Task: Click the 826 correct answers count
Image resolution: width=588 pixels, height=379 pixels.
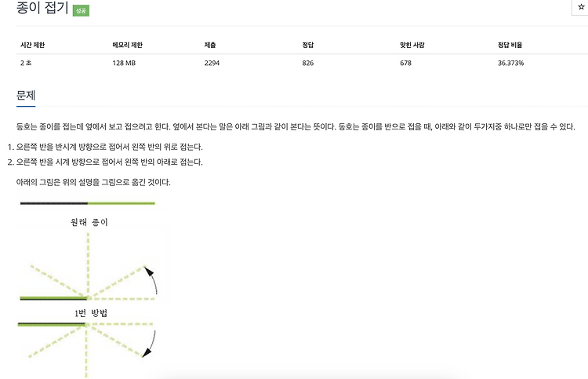Action: point(307,62)
